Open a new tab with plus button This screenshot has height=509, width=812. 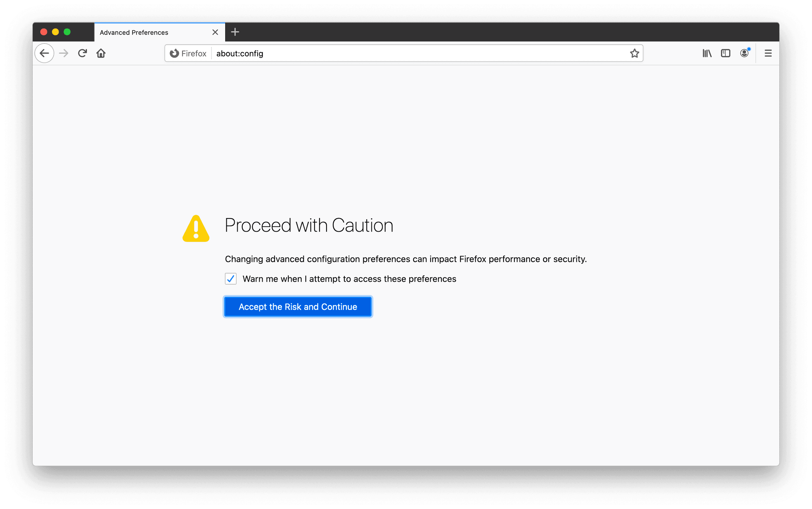[235, 32]
